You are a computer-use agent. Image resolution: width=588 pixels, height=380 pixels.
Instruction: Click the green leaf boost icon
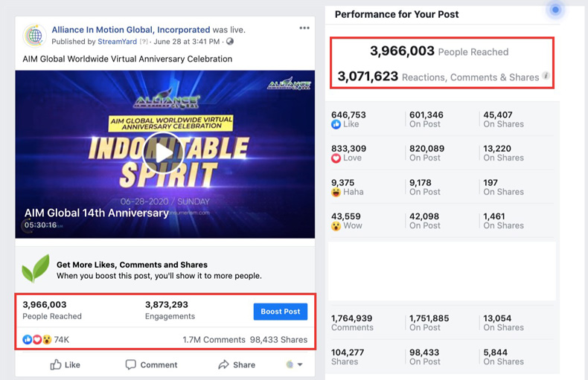click(35, 269)
